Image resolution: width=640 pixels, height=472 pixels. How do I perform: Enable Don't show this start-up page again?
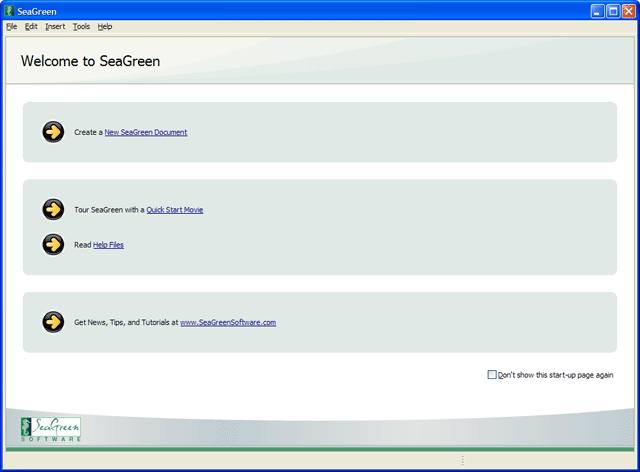[x=492, y=374]
